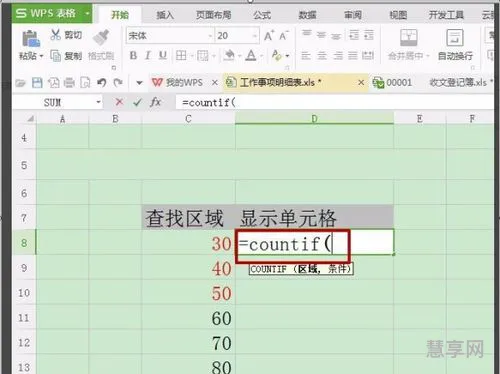Click the middle vertical align icon
The image size is (500, 374).
click(321, 35)
